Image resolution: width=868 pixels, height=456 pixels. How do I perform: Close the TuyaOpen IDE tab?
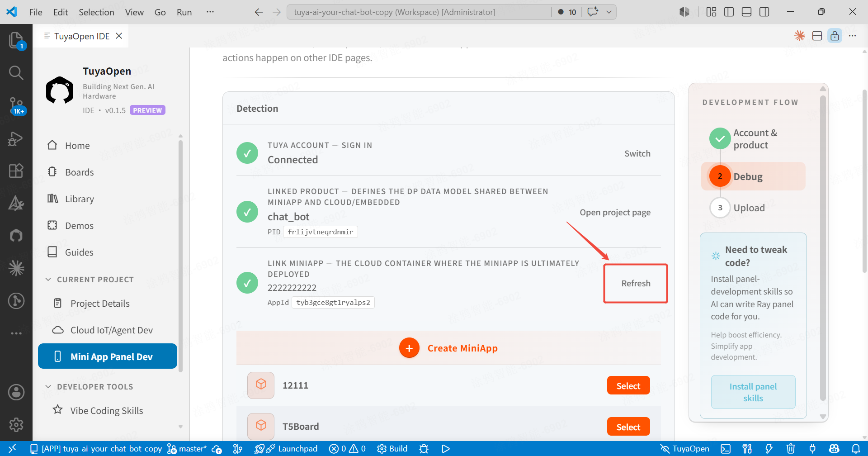point(119,36)
